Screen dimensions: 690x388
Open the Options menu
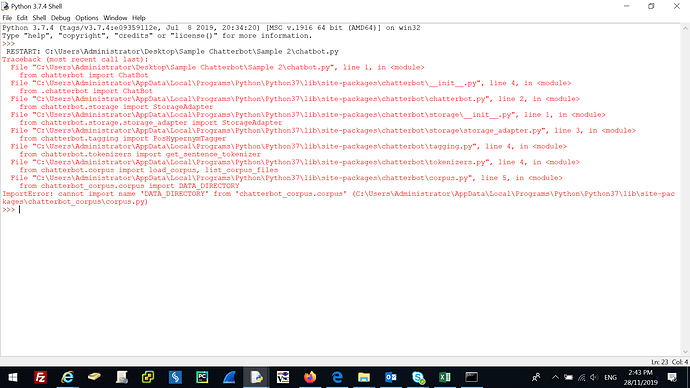87,18
